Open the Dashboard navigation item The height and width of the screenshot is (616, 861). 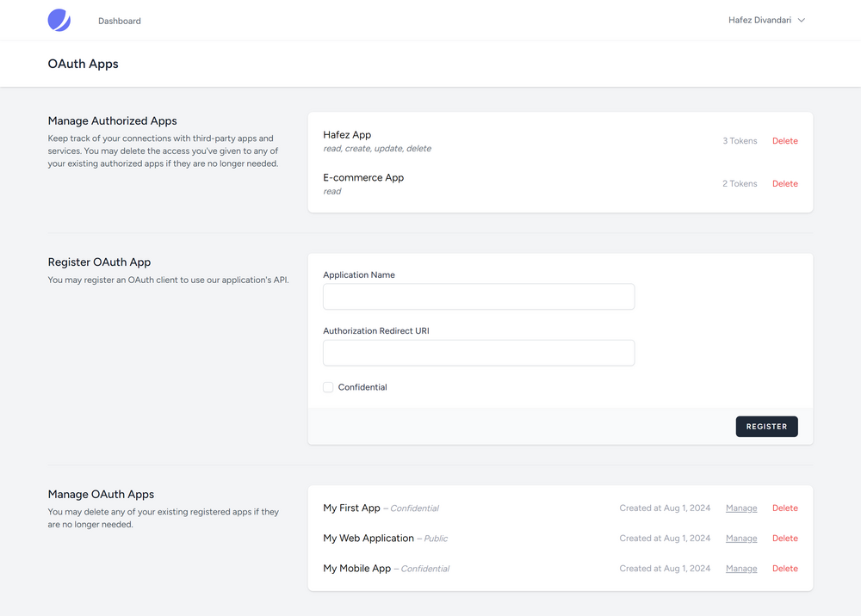[119, 21]
